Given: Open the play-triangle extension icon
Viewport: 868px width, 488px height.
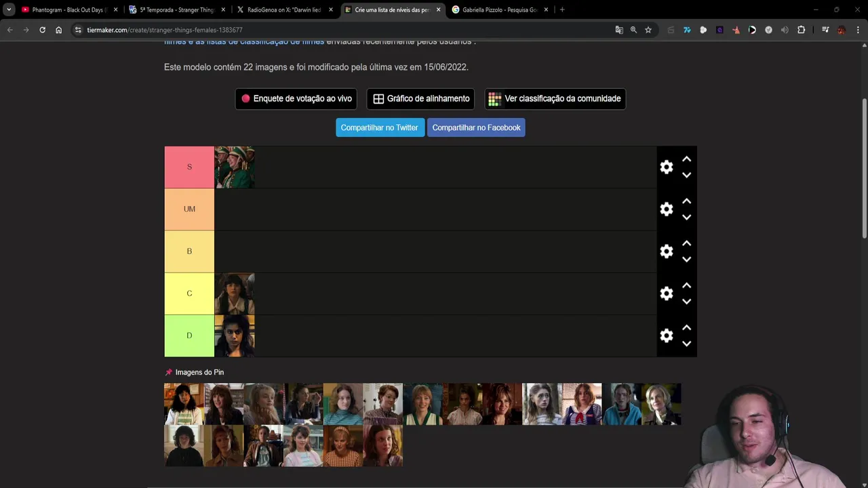Looking at the screenshot, I should coord(752,30).
